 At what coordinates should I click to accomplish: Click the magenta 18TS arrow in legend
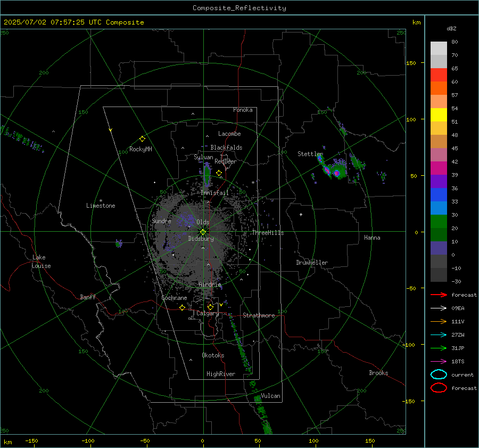pos(439,362)
